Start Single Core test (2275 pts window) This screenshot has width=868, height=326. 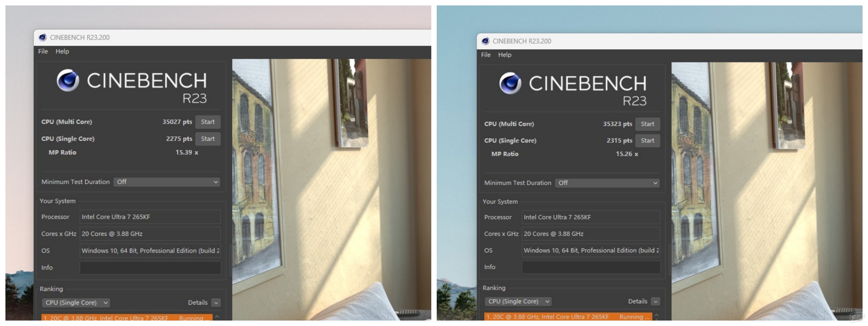click(x=208, y=139)
